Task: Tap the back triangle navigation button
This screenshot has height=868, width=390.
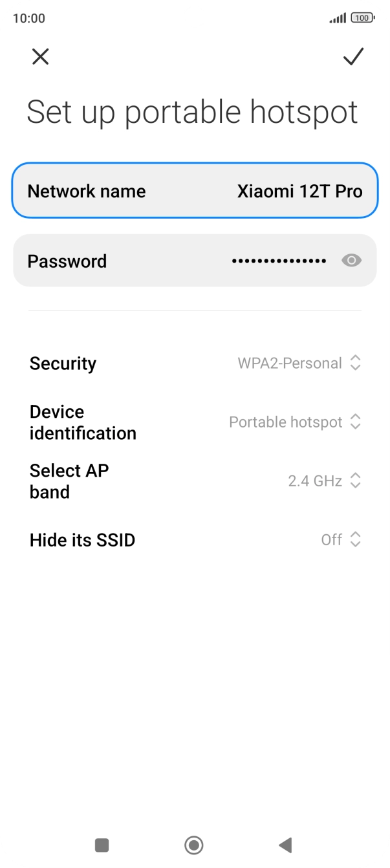Action: pyautogui.click(x=285, y=845)
